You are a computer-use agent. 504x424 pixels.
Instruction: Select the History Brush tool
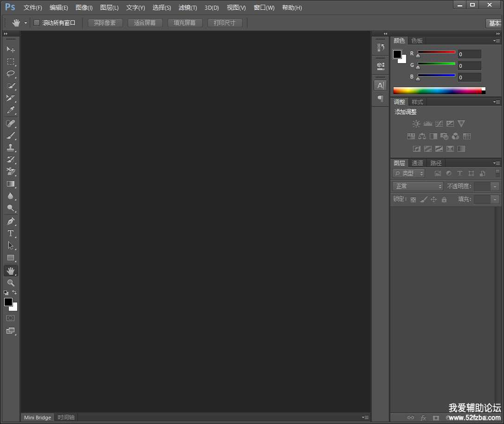[x=11, y=160]
